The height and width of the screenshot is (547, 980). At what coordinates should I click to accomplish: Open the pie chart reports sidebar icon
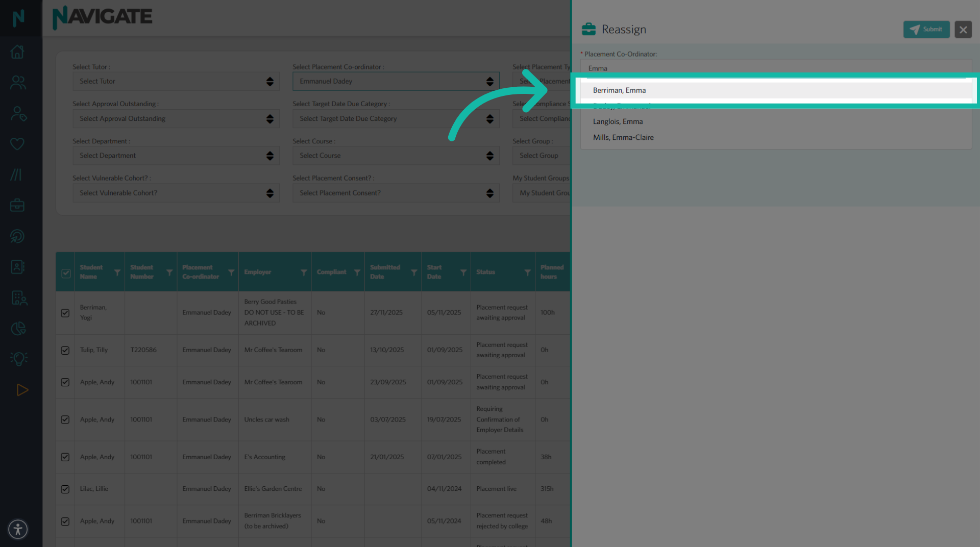point(18,328)
